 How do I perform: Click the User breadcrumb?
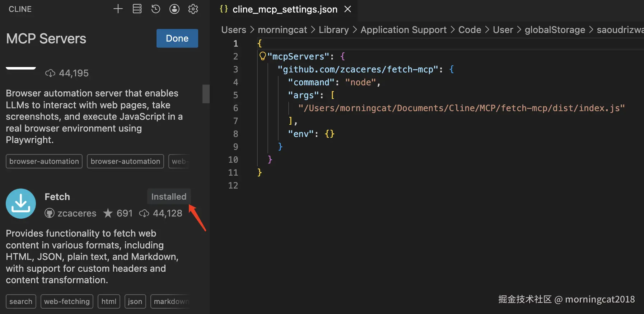click(503, 30)
